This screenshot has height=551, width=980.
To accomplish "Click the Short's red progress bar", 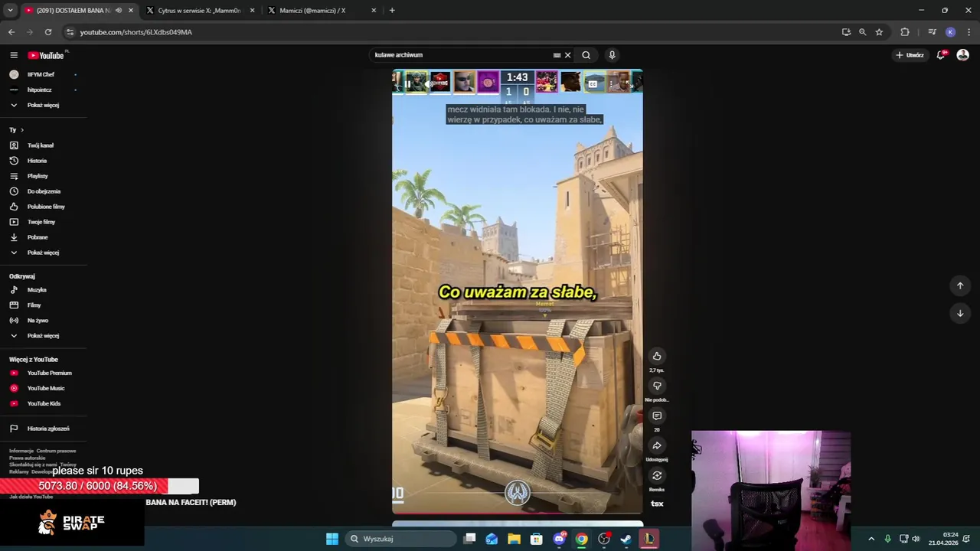I will point(518,513).
